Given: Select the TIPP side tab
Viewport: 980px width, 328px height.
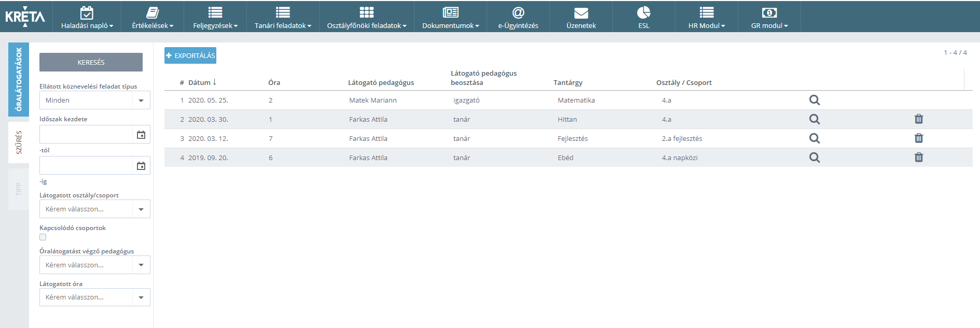Looking at the screenshot, I should tap(19, 189).
